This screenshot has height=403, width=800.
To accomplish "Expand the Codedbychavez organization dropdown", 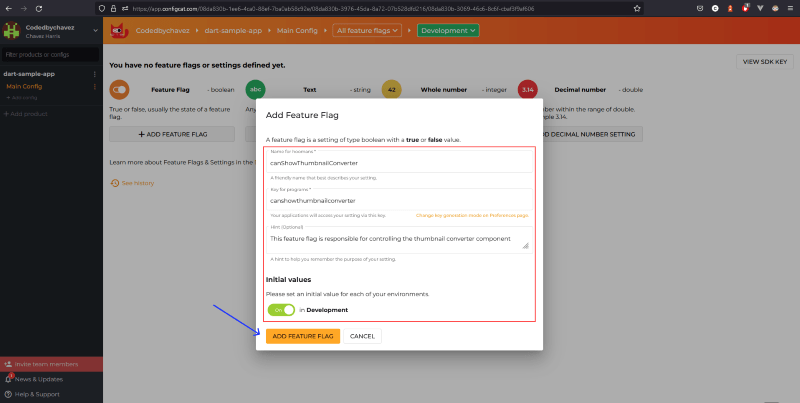I will pyautogui.click(x=95, y=31).
